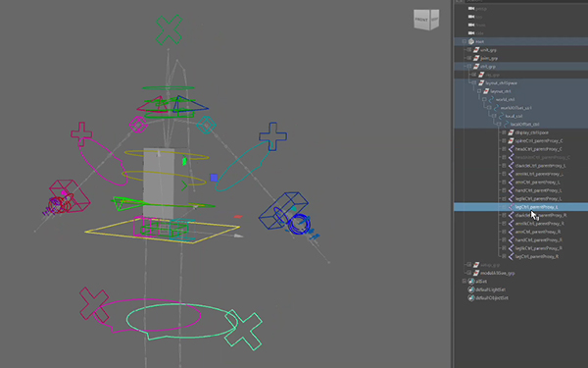This screenshot has height=368, width=588.
Task: Click the ViewCube FRONT face
Action: (421, 20)
